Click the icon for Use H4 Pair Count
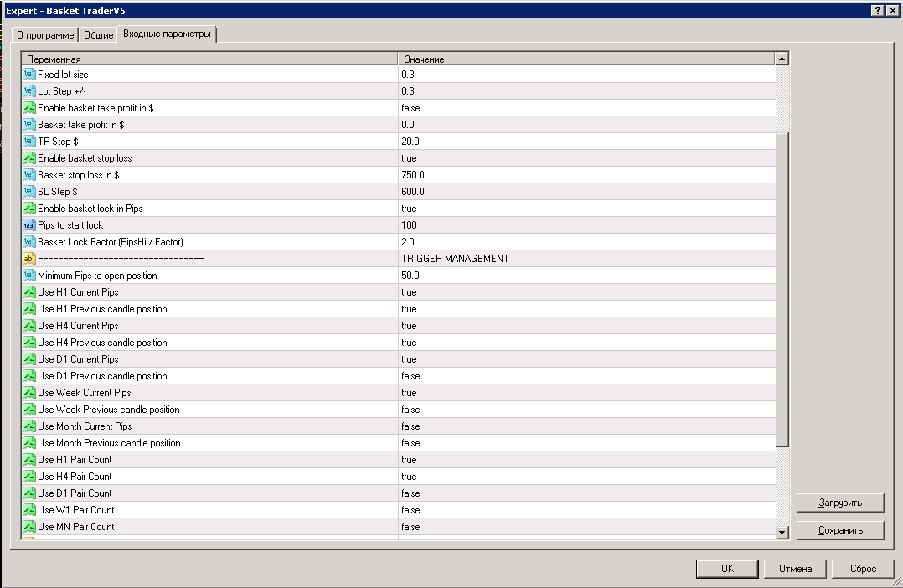This screenshot has height=588, width=903. (x=28, y=477)
